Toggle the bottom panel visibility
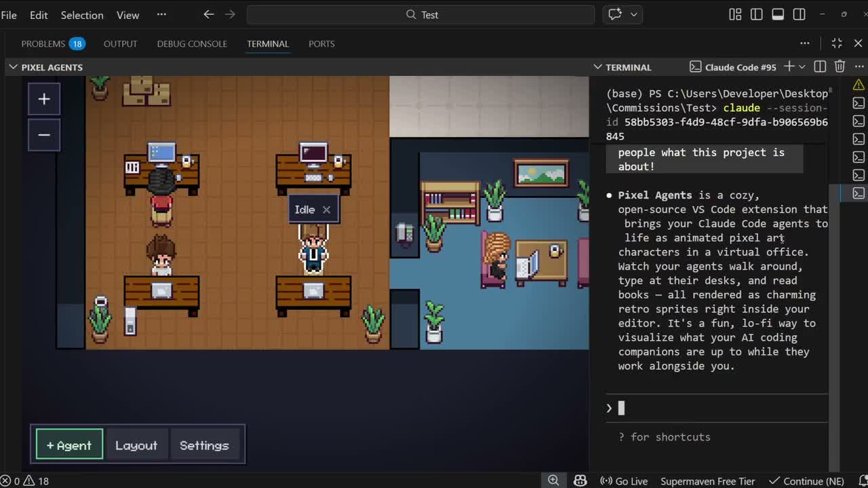The width and height of the screenshot is (868, 488). [x=778, y=14]
